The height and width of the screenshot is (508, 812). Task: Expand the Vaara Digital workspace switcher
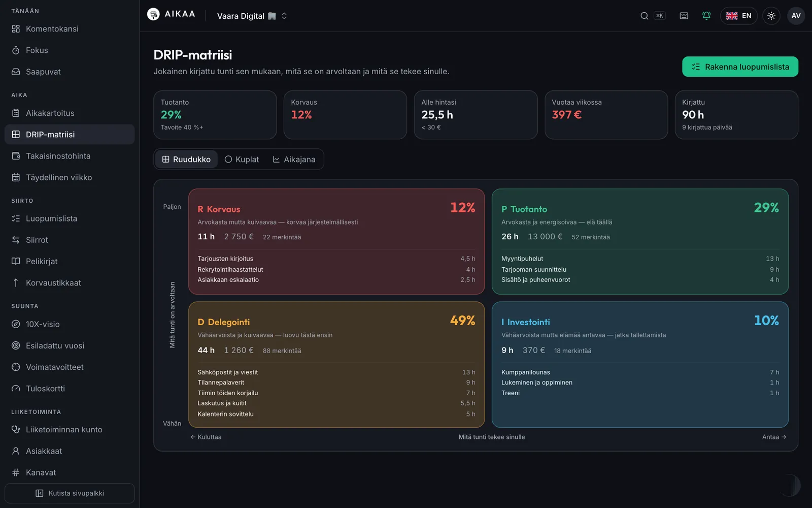(252, 16)
